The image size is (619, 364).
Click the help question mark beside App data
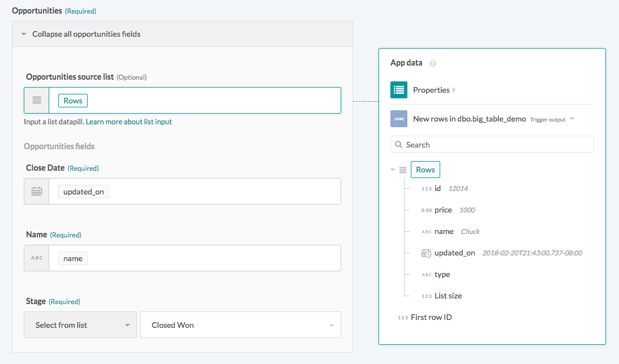pos(433,63)
